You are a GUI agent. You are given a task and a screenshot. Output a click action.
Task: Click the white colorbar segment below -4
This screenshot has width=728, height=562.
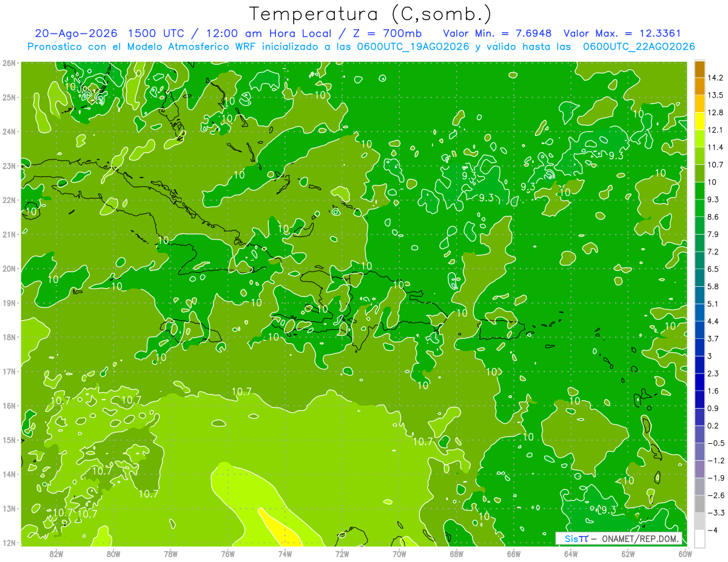pos(699,538)
